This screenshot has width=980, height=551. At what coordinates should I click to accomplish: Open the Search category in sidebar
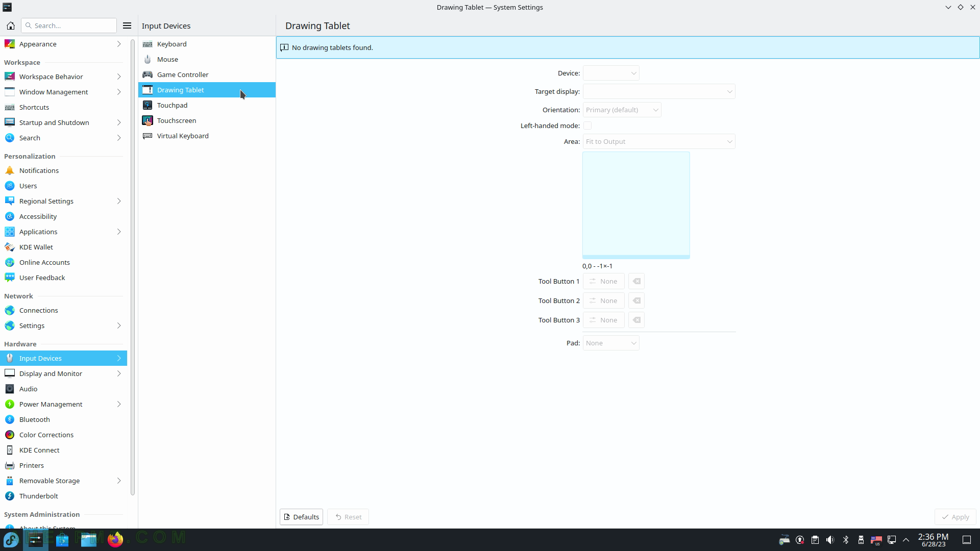(64, 138)
